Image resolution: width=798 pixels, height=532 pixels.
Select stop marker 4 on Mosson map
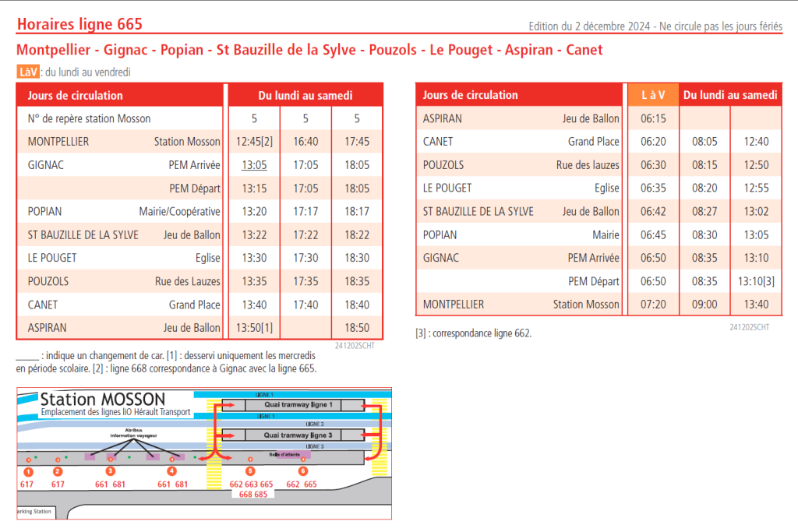pyautogui.click(x=172, y=471)
